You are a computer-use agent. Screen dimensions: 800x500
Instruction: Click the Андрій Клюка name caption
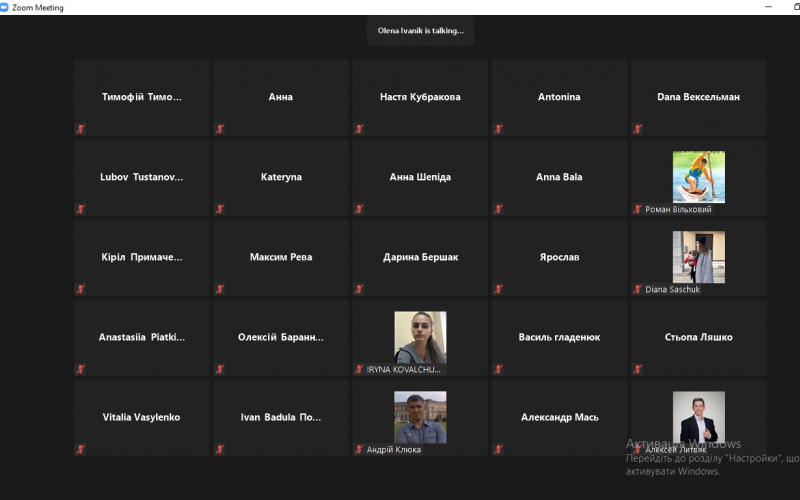pos(393,449)
